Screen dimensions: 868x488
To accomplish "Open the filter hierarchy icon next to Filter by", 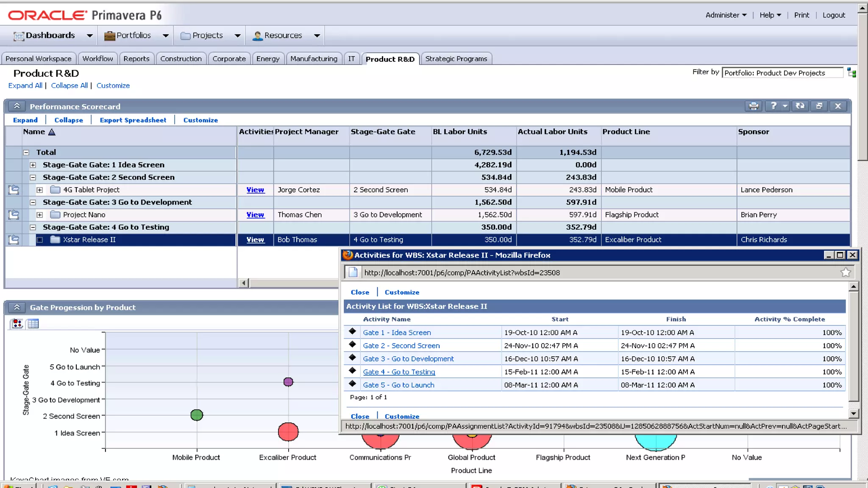I will (x=851, y=73).
